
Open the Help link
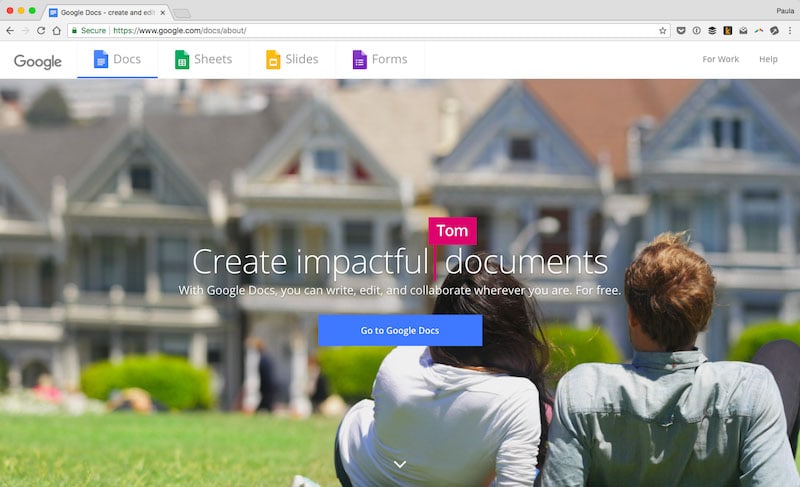tap(768, 59)
